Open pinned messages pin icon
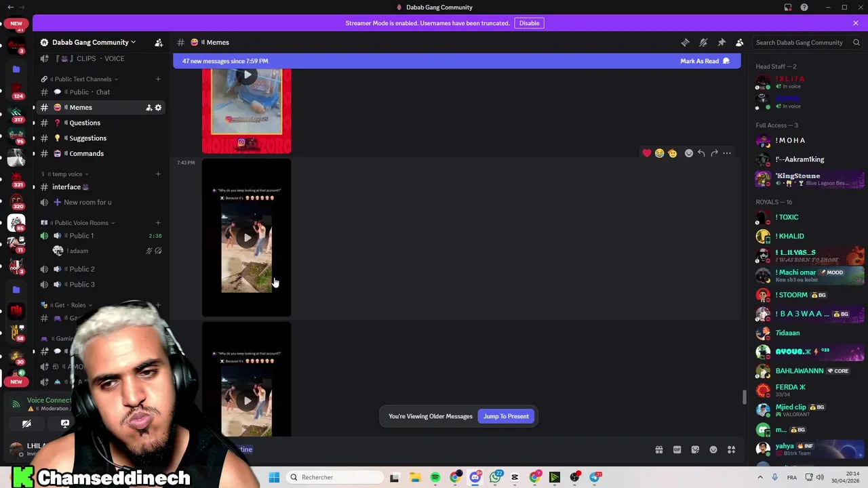This screenshot has width=868, height=488. coord(722,42)
